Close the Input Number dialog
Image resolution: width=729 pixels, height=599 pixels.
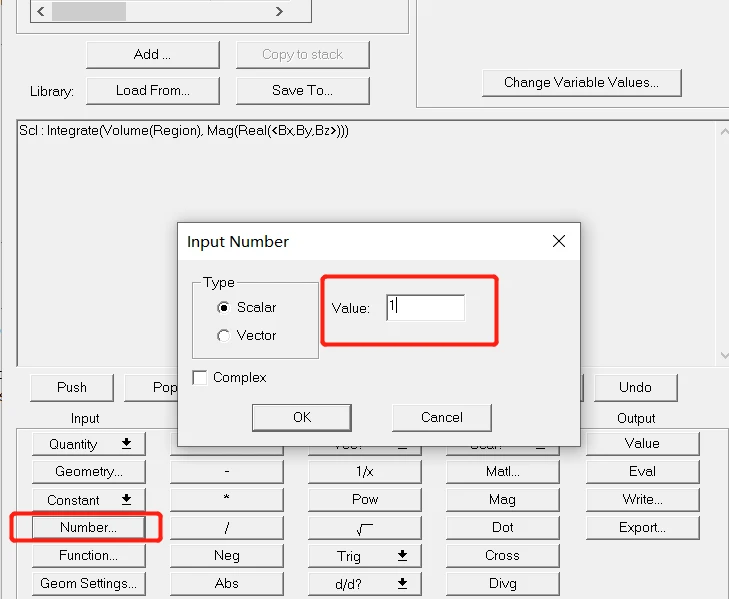(x=559, y=241)
